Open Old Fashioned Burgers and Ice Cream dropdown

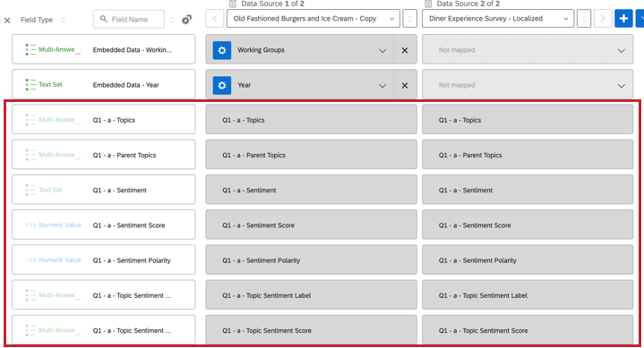[313, 19]
